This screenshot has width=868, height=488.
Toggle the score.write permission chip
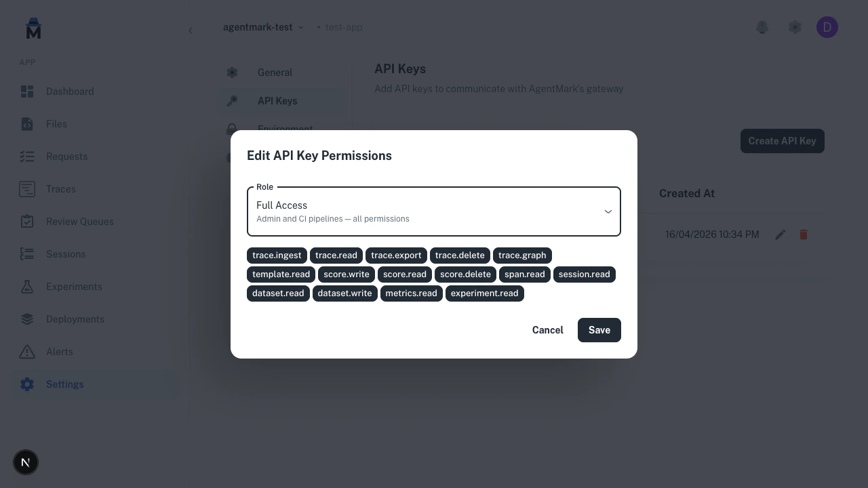[346, 274]
